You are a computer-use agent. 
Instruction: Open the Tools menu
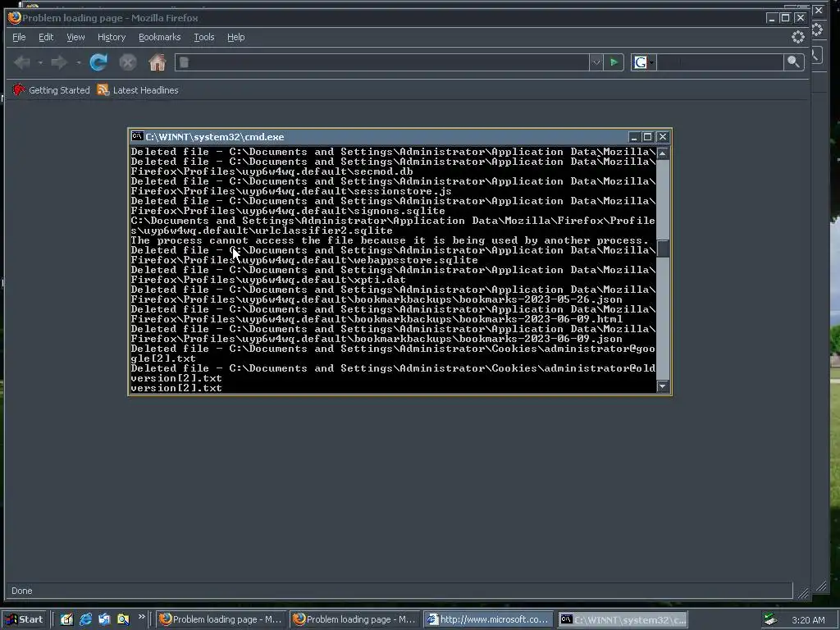pyautogui.click(x=203, y=37)
